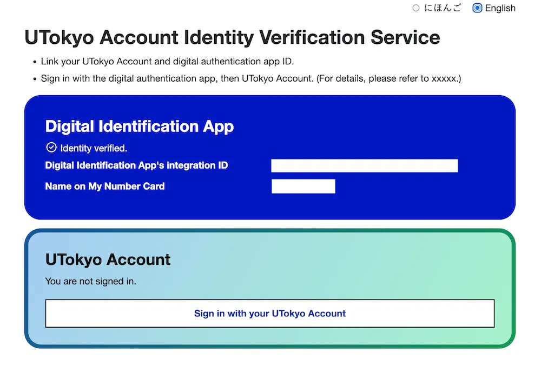Click the "You are not signed in." message
Viewport: 541px width, 392px height.
[91, 281]
